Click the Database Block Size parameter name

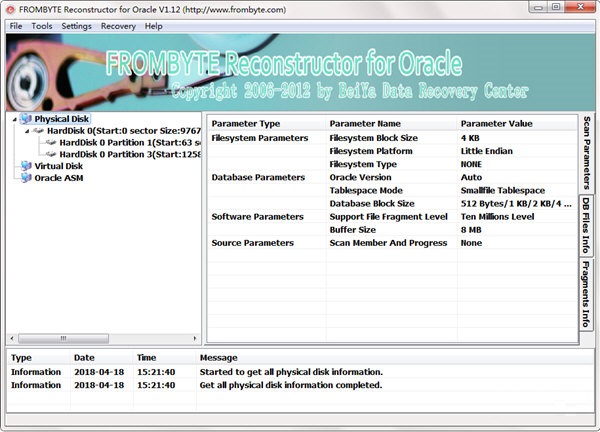[372, 204]
